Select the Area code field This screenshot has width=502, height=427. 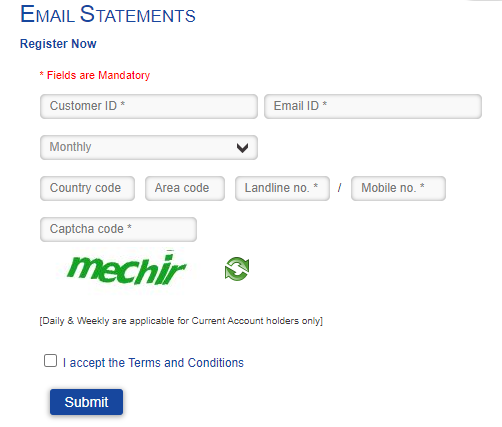(185, 188)
